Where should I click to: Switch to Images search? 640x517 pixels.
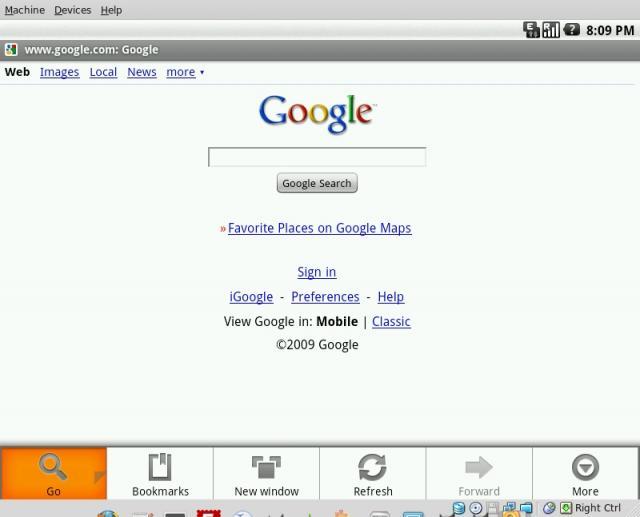60,72
